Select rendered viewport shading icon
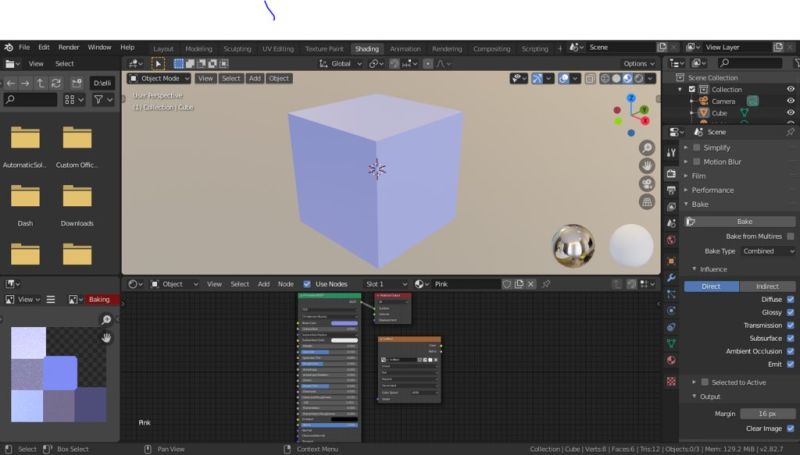Screen dimensions: 800x455 point(639,79)
